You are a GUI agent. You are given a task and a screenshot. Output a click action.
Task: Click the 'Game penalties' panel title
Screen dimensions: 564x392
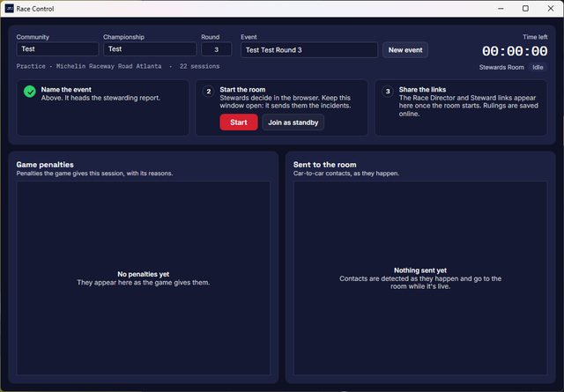[x=45, y=165]
